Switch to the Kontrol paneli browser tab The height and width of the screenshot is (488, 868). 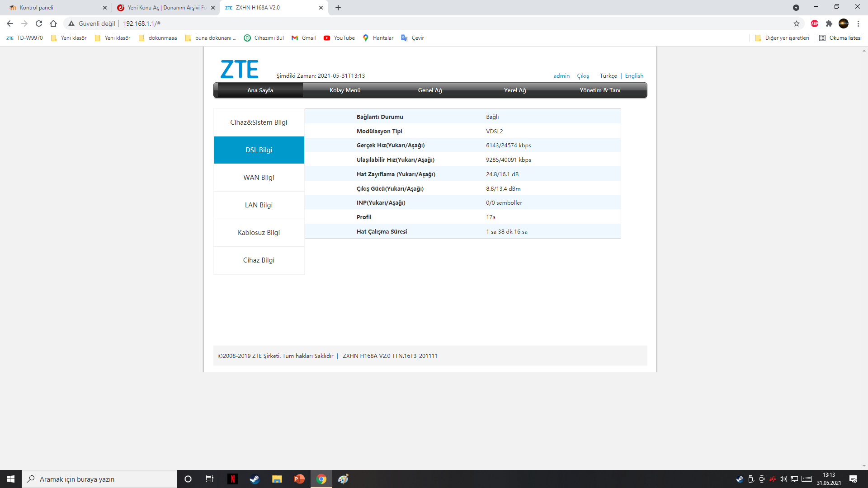[54, 8]
